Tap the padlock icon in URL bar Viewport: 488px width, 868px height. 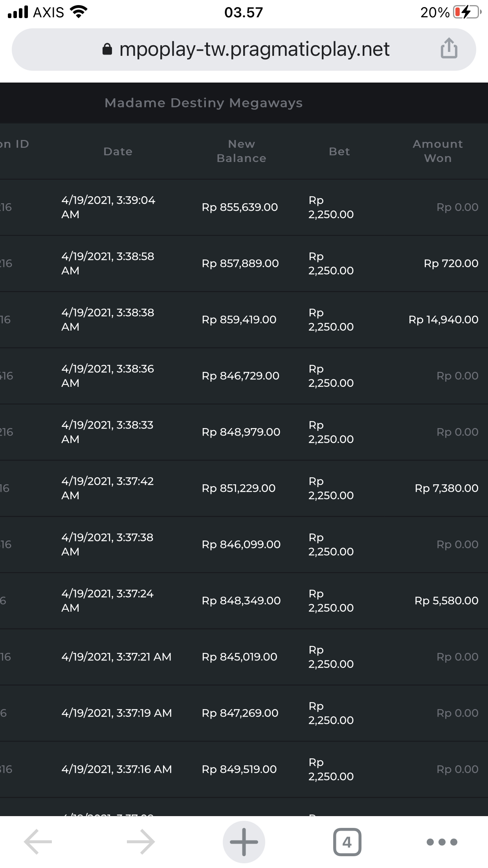coord(107,50)
